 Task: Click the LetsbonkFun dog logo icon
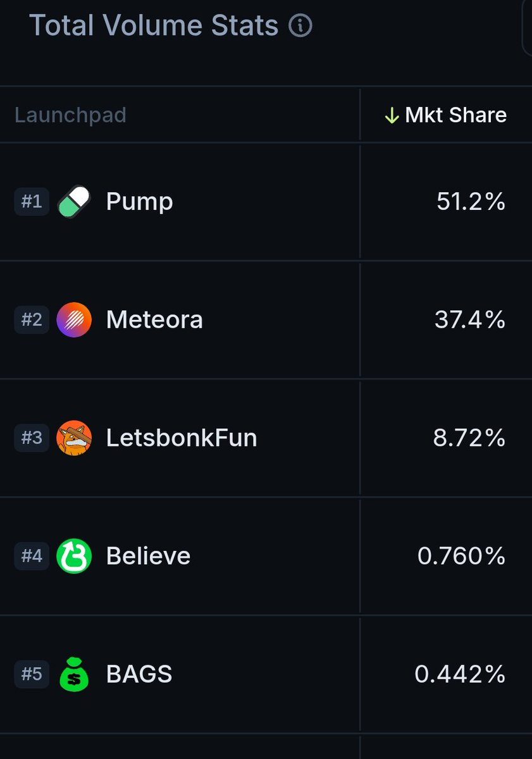click(x=74, y=438)
